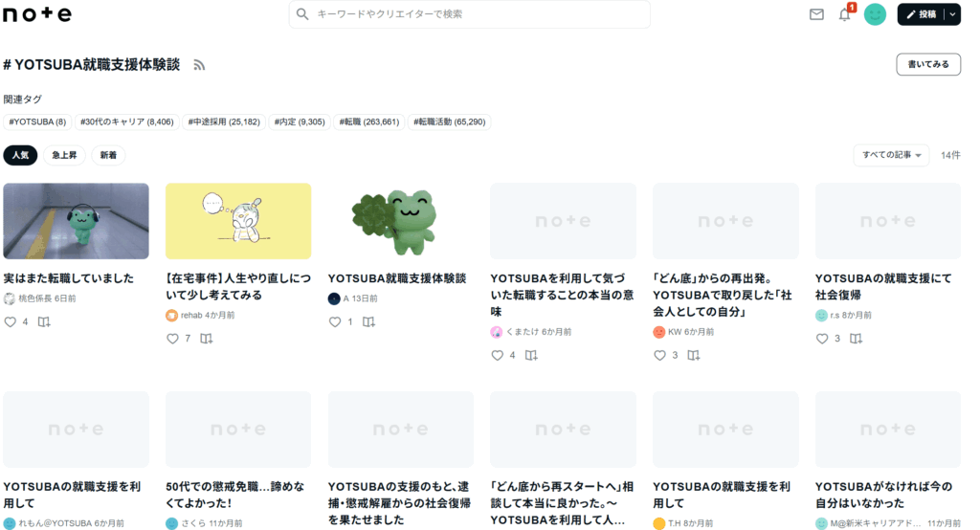Open the green profile avatar menu
This screenshot has width=980, height=530.
pyautogui.click(x=875, y=13)
